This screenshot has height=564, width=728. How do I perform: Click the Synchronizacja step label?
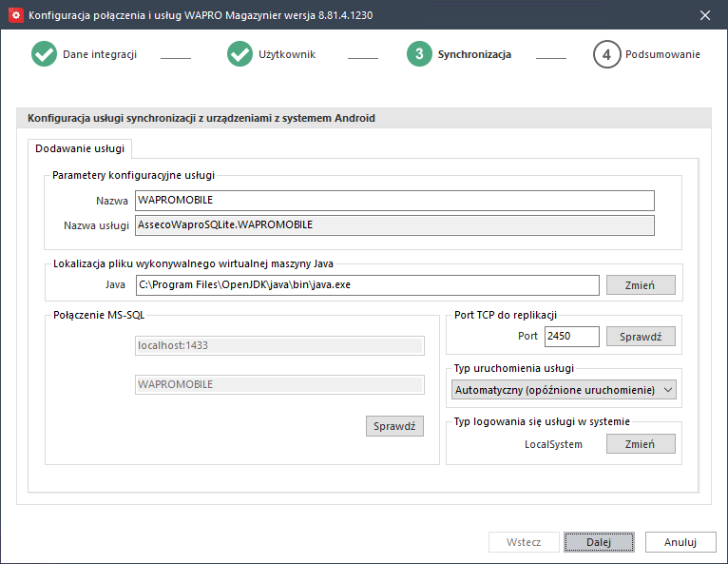point(474,54)
